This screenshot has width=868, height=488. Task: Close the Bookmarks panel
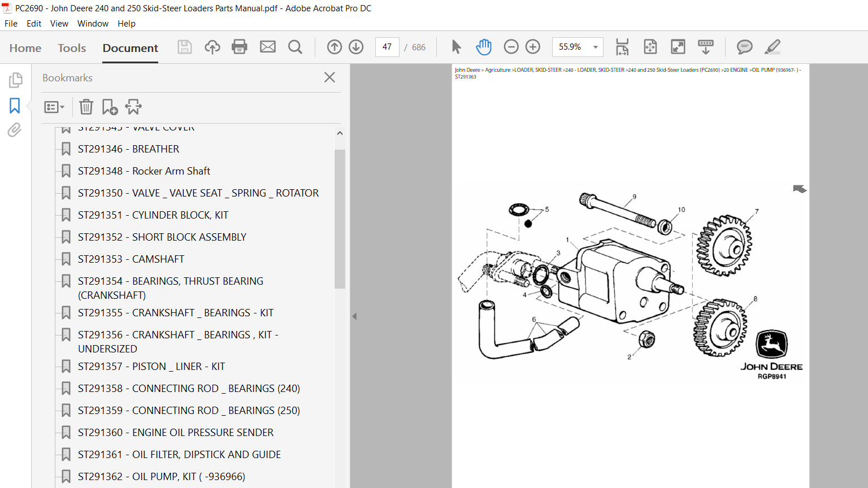329,77
